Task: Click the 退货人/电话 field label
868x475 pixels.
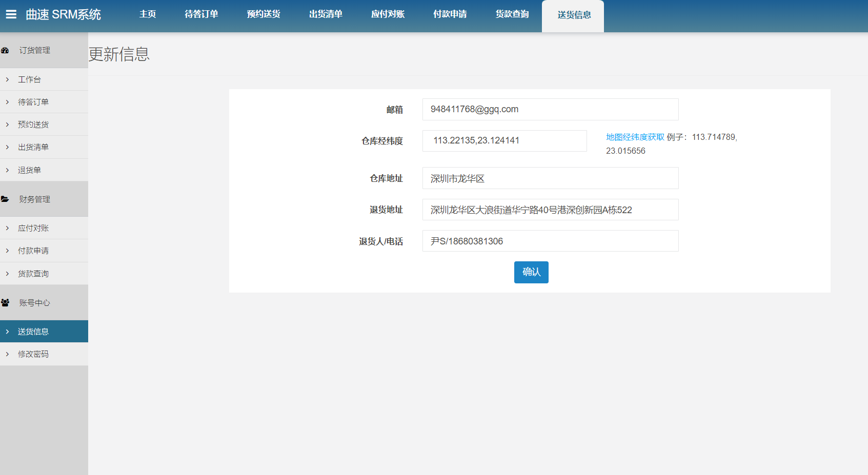Action: click(381, 241)
